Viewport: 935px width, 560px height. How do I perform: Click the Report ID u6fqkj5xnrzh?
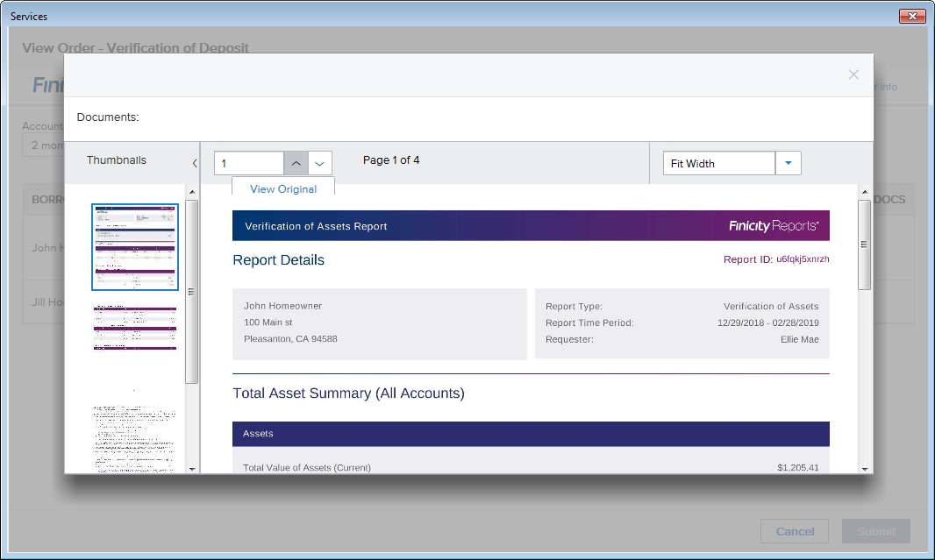[776, 259]
